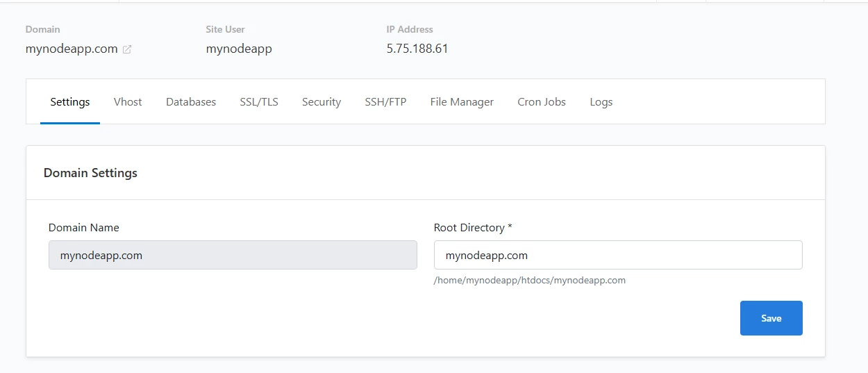
Task: Click the Site User value mynodeapp
Action: click(239, 49)
